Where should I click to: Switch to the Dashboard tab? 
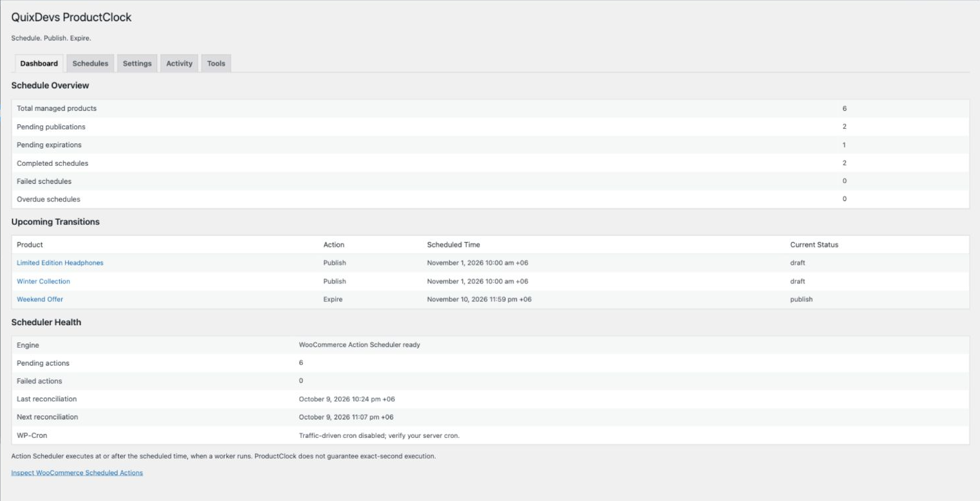39,64
